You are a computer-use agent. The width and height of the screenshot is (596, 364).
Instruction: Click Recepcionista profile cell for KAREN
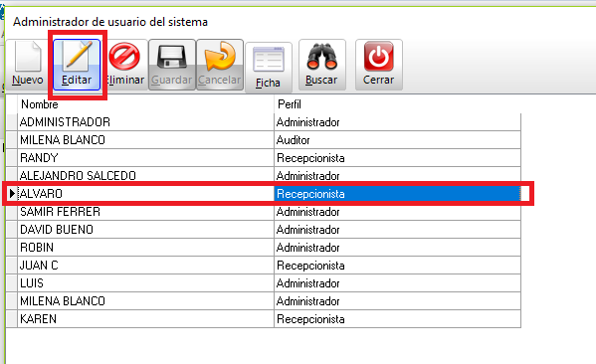[x=397, y=318]
